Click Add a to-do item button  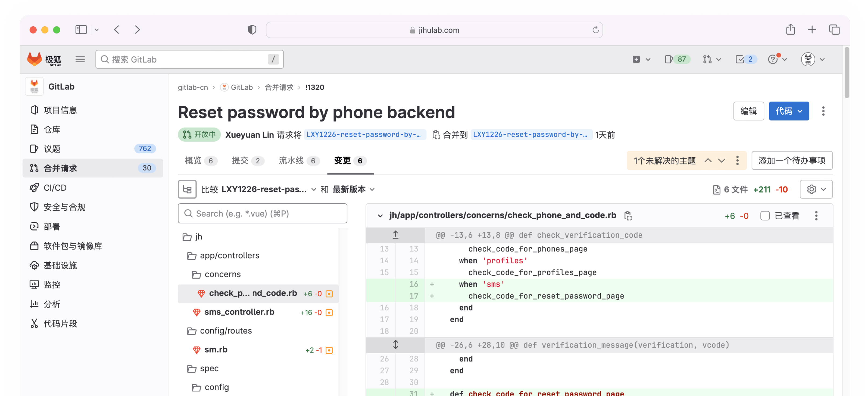792,161
